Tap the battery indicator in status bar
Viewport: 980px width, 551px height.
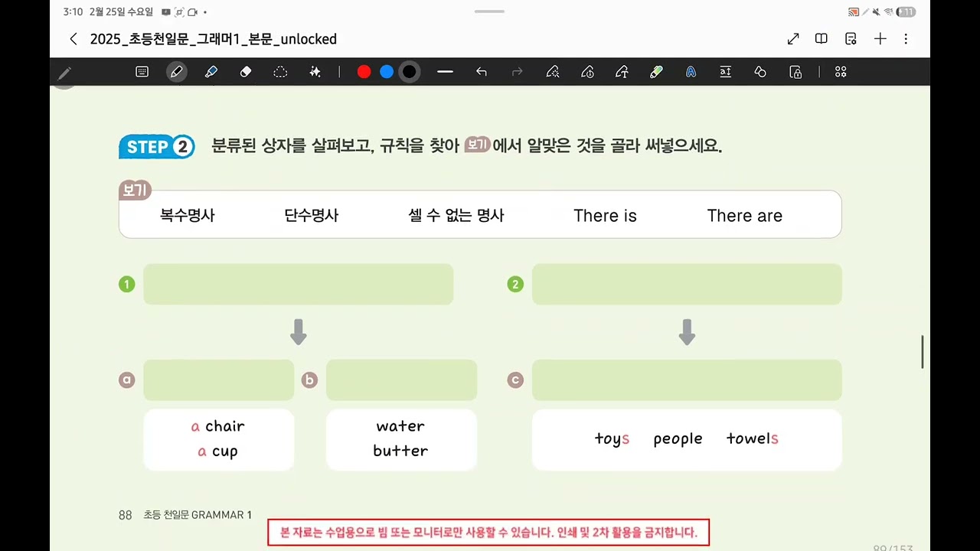coord(906,12)
